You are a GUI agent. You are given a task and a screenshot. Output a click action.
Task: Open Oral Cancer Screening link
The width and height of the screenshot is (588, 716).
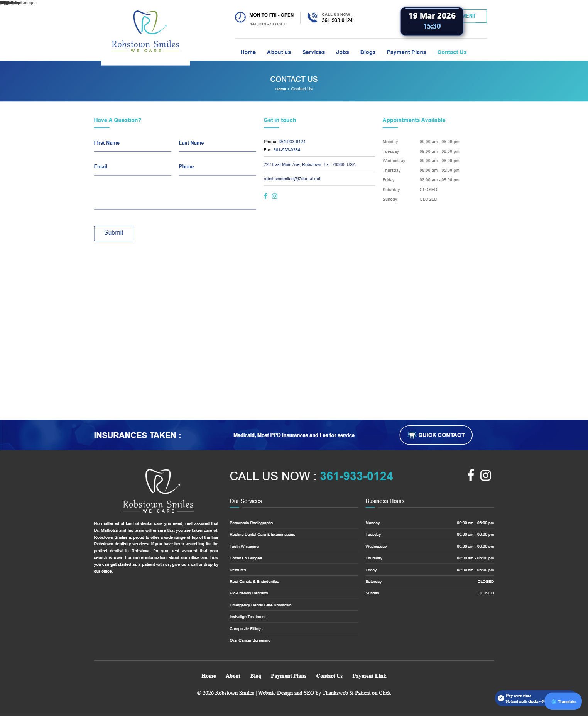[250, 640]
